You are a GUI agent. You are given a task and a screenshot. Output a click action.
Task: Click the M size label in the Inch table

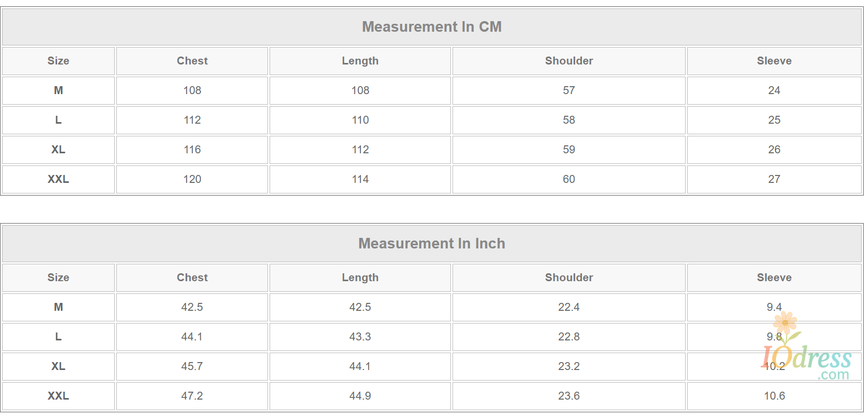coord(58,307)
